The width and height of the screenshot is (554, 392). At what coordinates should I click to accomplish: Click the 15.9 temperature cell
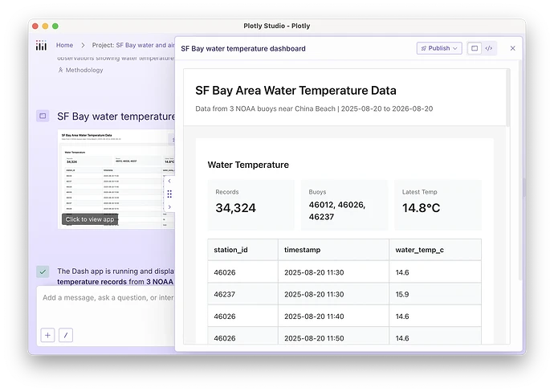[435, 294]
